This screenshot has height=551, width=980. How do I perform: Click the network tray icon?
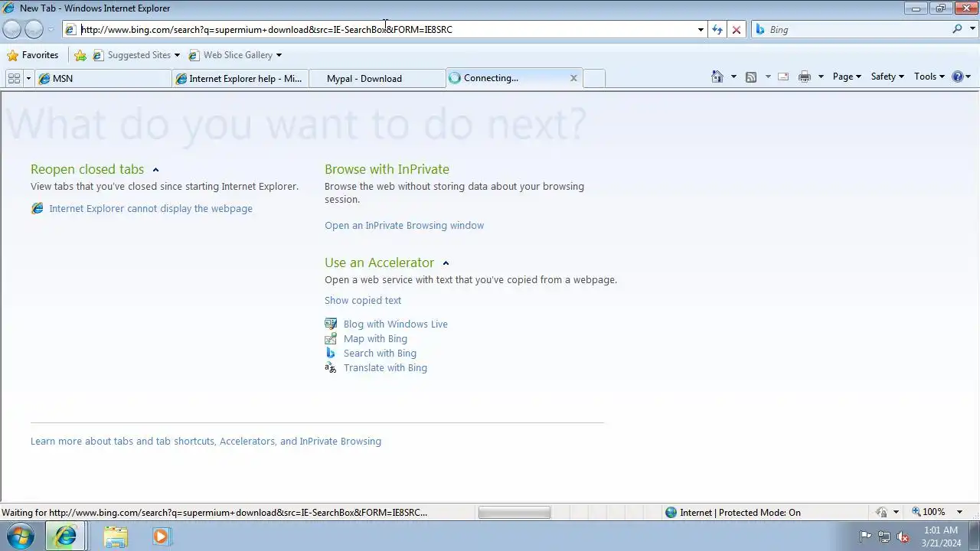[x=884, y=536]
